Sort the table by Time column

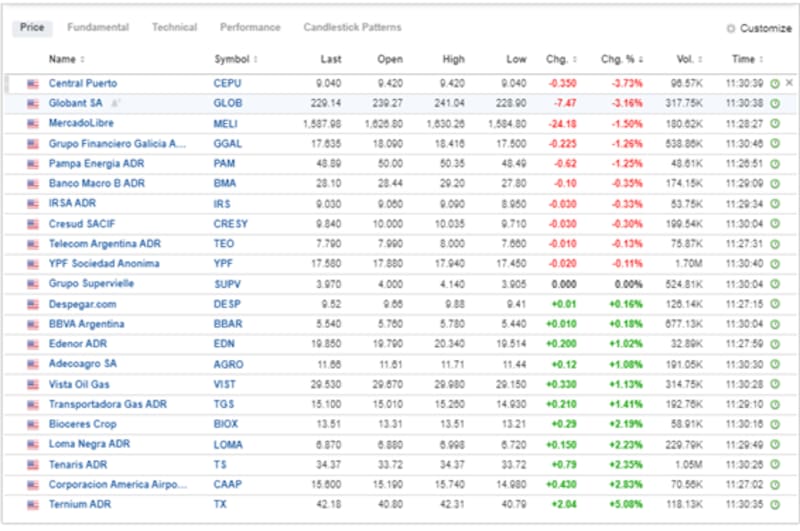743,59
